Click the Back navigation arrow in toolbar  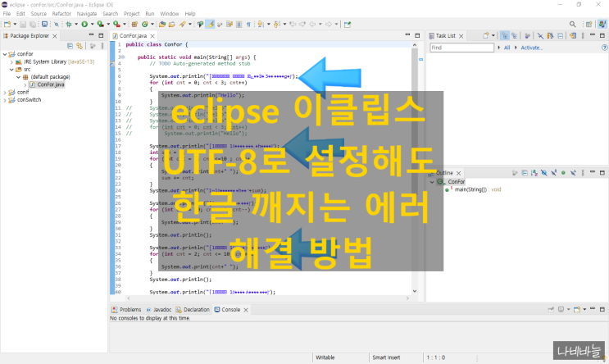(x=312, y=24)
